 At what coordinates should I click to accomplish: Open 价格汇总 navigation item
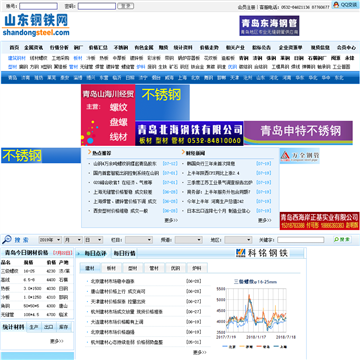tap(98, 47)
